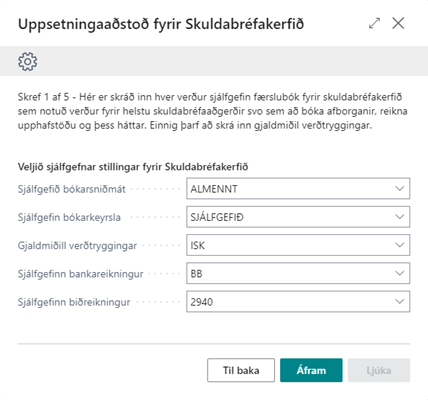Click the disabled Ljúka button

coord(379,370)
